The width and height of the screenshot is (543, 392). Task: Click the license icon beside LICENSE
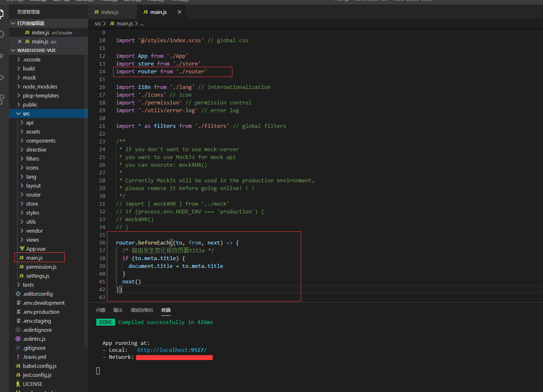18,384
